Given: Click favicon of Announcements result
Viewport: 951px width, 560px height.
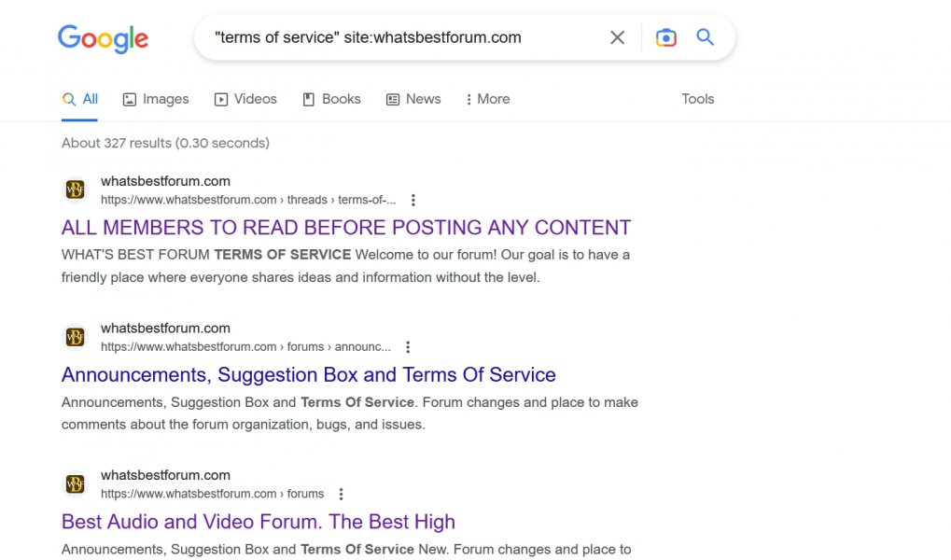Looking at the screenshot, I should [x=76, y=337].
